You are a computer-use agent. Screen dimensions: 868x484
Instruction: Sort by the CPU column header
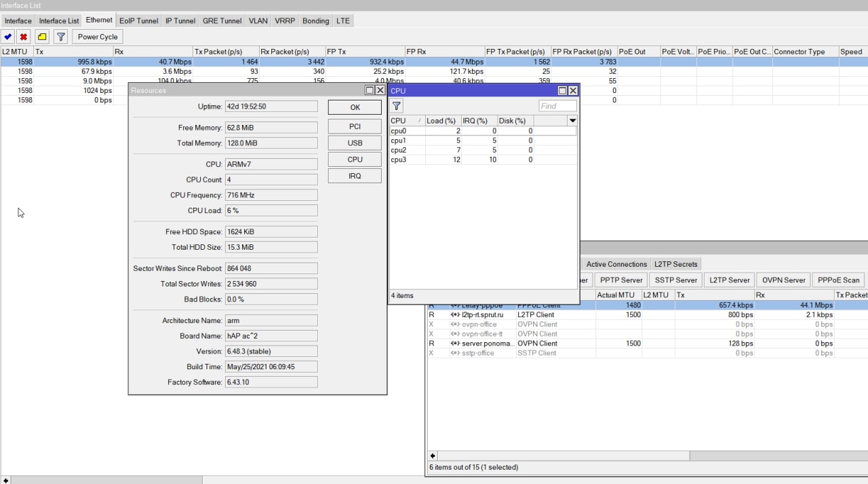[406, 121]
